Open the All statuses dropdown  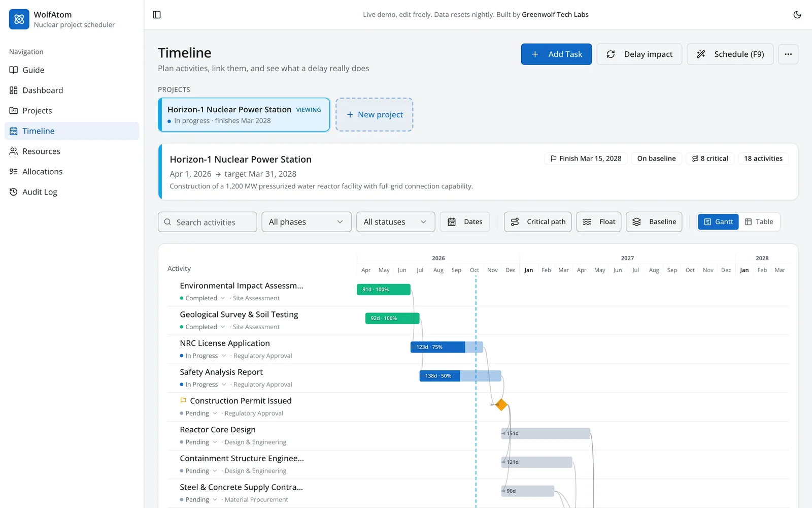coord(396,222)
